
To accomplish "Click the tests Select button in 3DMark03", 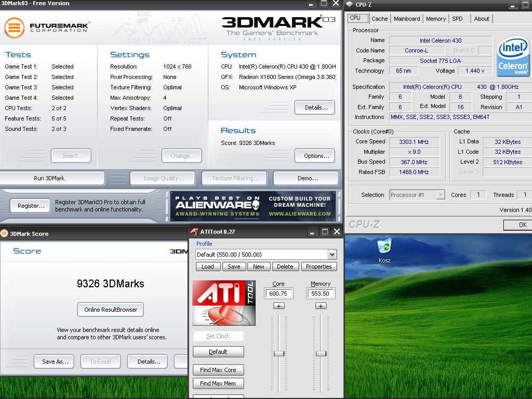I will click(71, 156).
